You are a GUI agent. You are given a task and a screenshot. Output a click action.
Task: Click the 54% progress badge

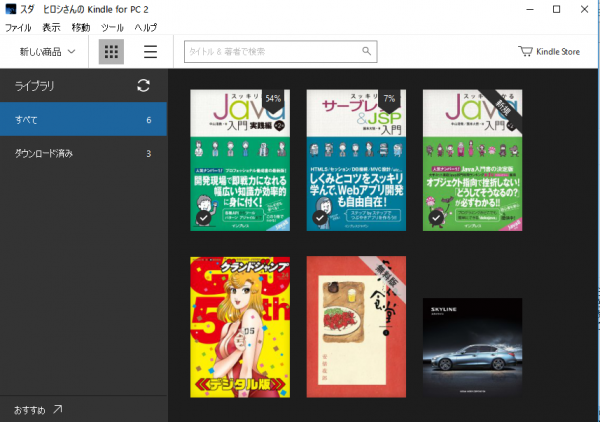[273, 100]
